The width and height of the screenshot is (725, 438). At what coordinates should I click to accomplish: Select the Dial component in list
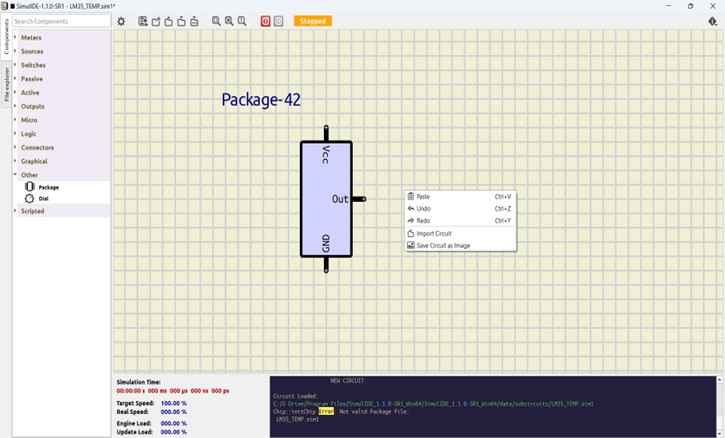(x=43, y=199)
